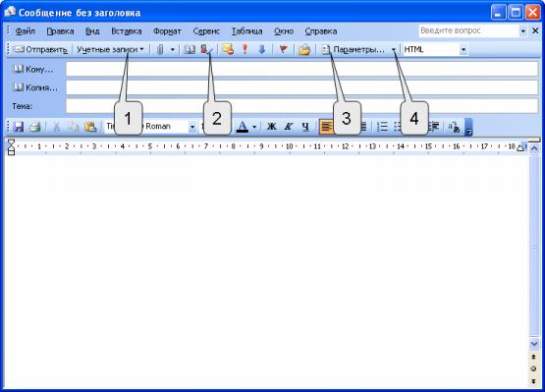Image resolution: width=545 pixels, height=392 pixels.
Task: Click the red follow-up flag icon
Action: [x=284, y=50]
